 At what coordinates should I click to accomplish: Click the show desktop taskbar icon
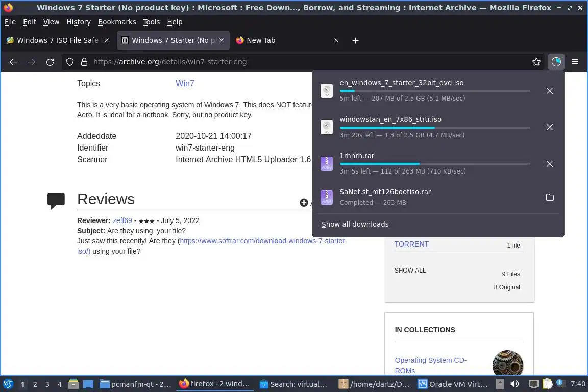pos(88,384)
